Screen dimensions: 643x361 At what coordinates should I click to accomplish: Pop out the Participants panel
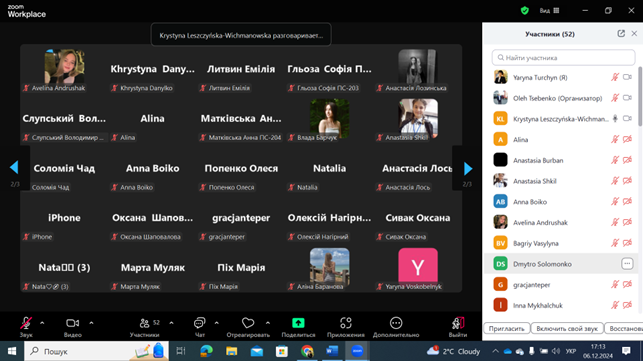[x=621, y=34]
